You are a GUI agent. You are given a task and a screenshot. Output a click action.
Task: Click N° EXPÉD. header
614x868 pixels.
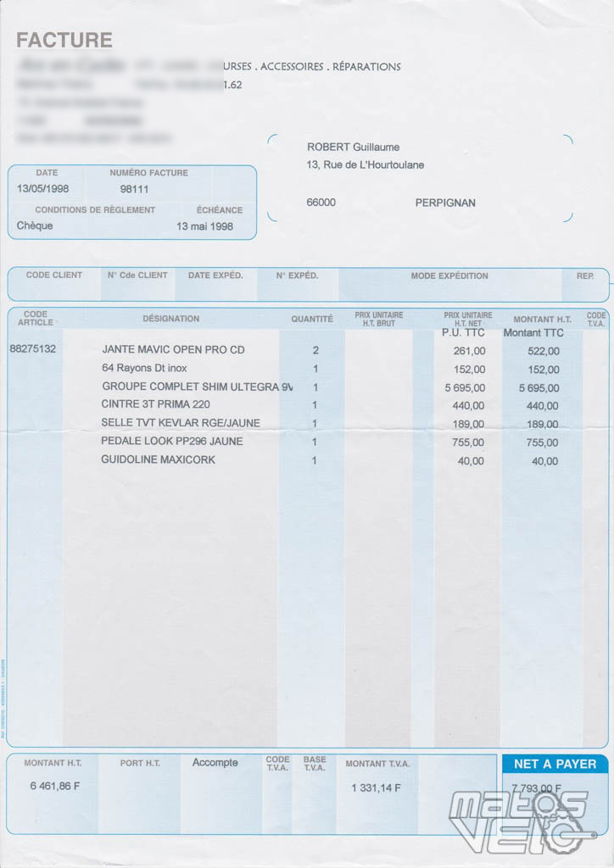pos(298,275)
